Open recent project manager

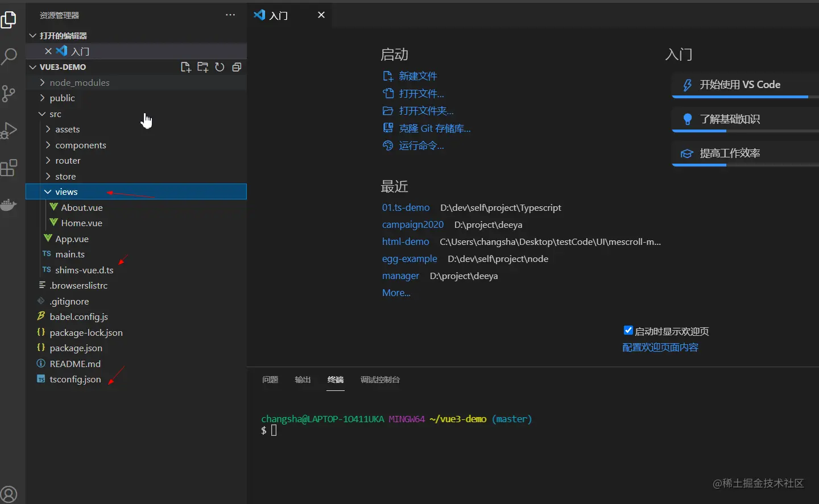coord(400,276)
